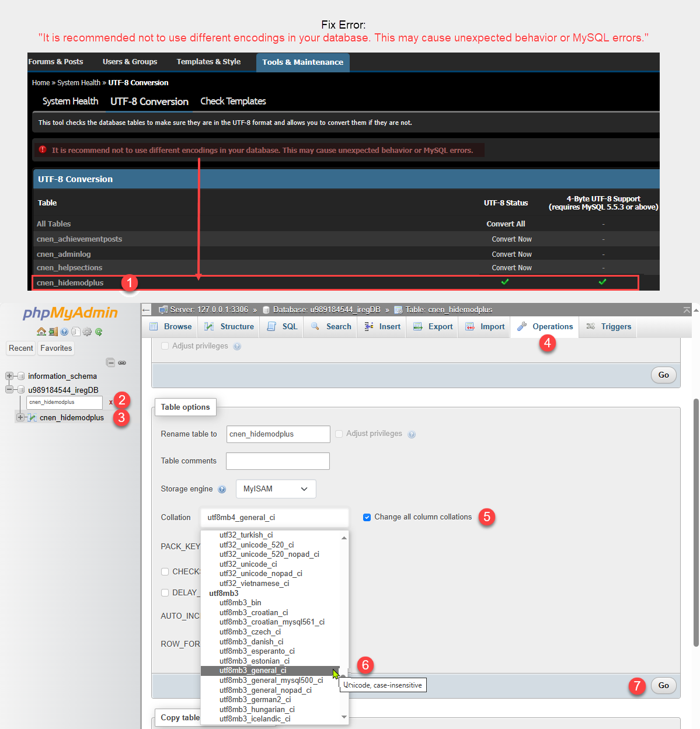700x729 pixels.
Task: Click Convert Now for cnen_adminlog
Action: (x=511, y=254)
